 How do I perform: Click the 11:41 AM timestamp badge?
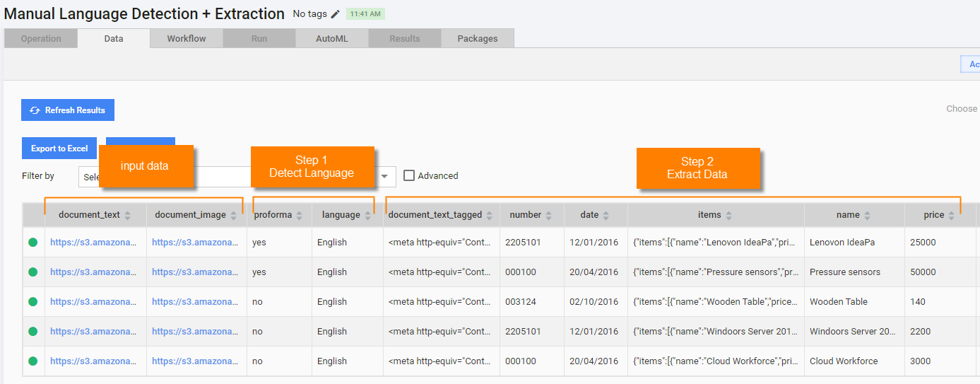365,14
